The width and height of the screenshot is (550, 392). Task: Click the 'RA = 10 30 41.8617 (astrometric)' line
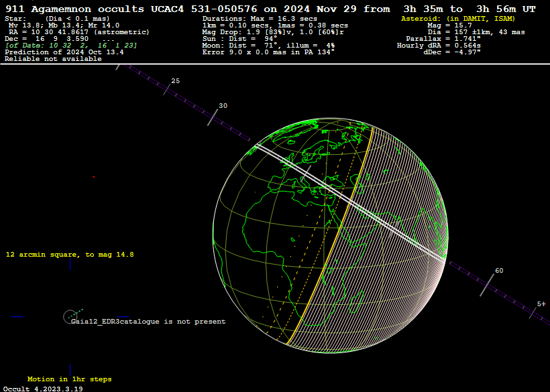(79, 32)
